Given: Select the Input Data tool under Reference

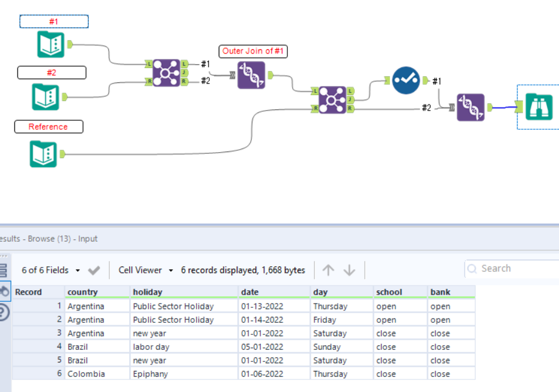Looking at the screenshot, I should [43, 154].
